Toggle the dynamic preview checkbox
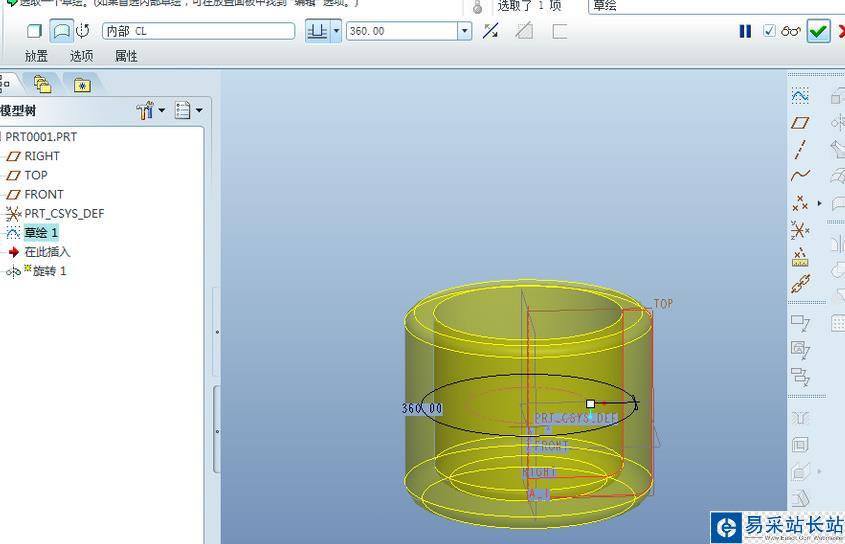Viewport: 845px width, 544px height. click(770, 31)
